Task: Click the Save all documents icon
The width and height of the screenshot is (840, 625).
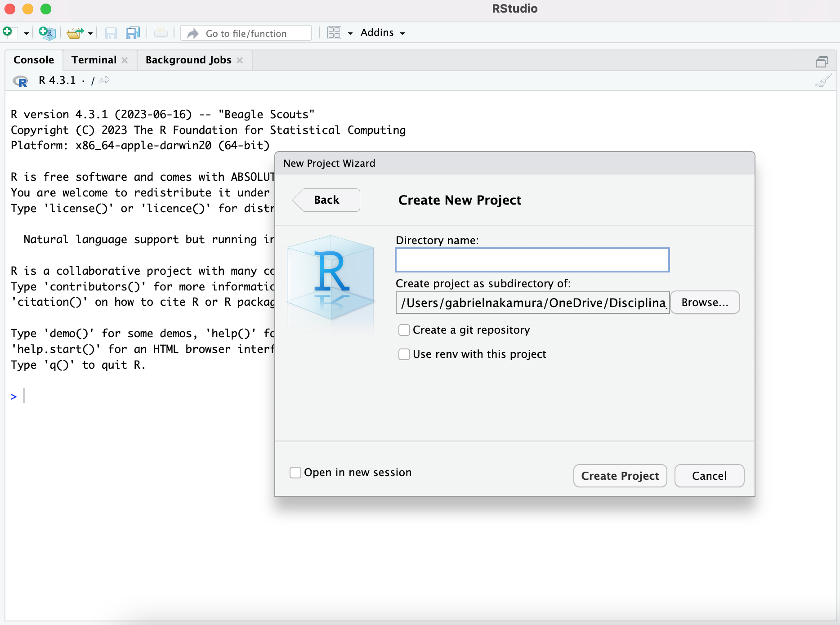Action: 133,33
